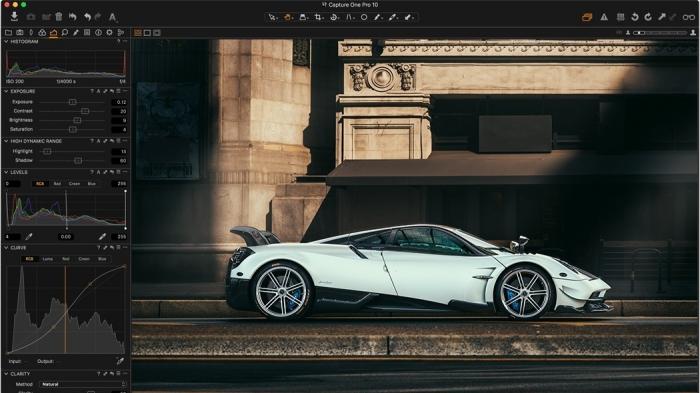
Task: Open the Capture camera tool tab
Action: [x=20, y=33]
